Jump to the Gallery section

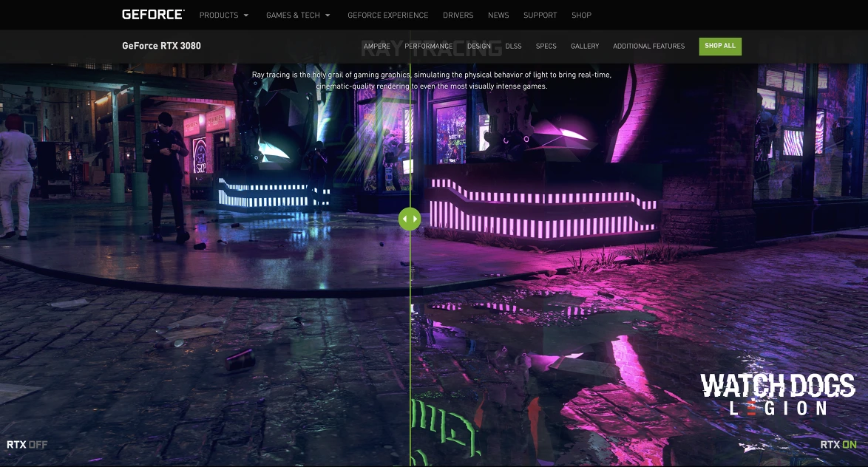585,46
